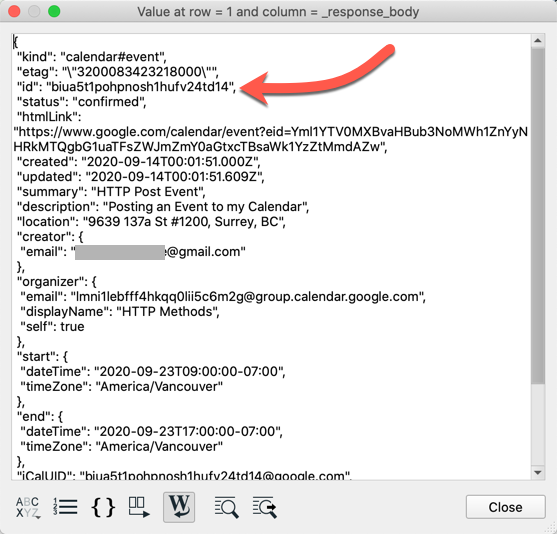Click the Close button
Image resolution: width=557 pixels, height=534 pixels.
[505, 507]
